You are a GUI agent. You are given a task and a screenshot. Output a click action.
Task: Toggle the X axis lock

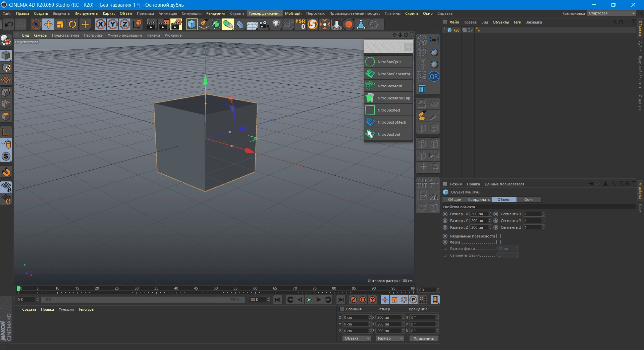coord(100,24)
